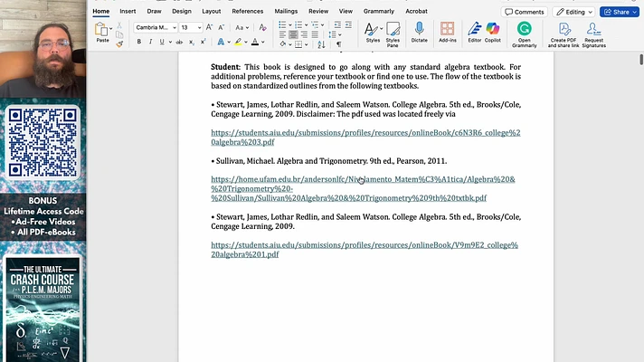Cut the selection with scissors icon
Viewport: 644px width, 362px height.
coord(119,26)
